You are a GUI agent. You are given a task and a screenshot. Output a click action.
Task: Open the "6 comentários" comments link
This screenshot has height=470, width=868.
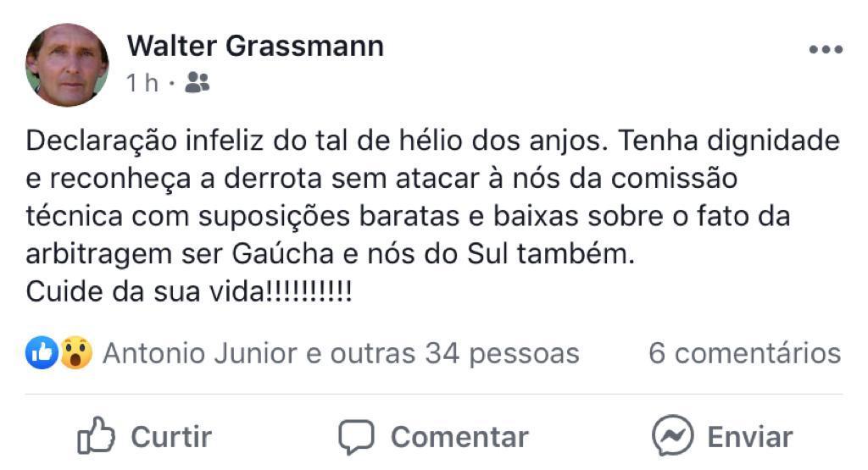tap(744, 353)
